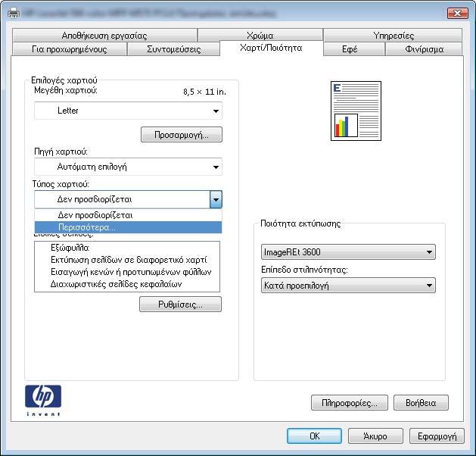Open the Αποθήκευση εργασίας tab
Viewport: 476px width, 456px height.
[x=104, y=36]
